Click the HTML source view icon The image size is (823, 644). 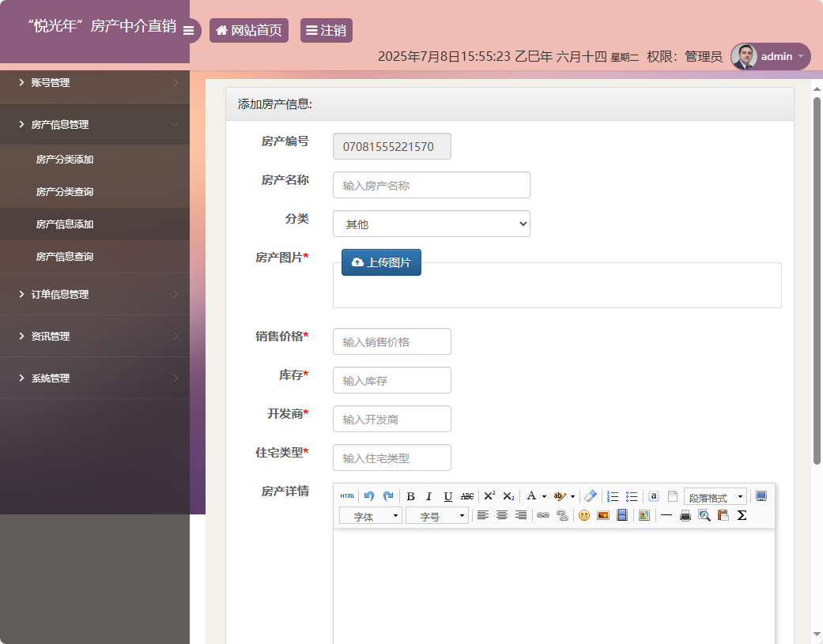click(347, 496)
